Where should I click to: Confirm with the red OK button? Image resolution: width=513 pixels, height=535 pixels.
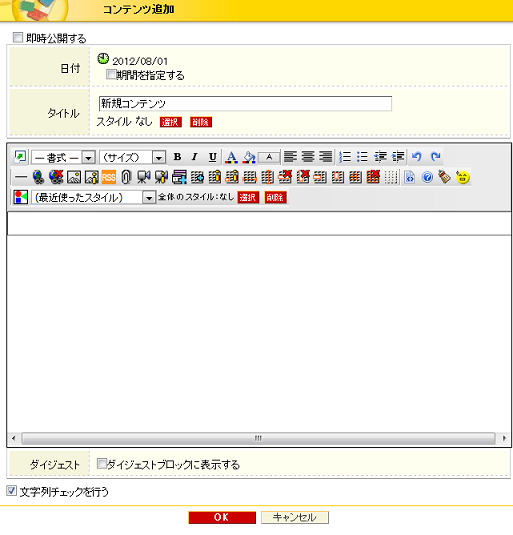click(222, 517)
